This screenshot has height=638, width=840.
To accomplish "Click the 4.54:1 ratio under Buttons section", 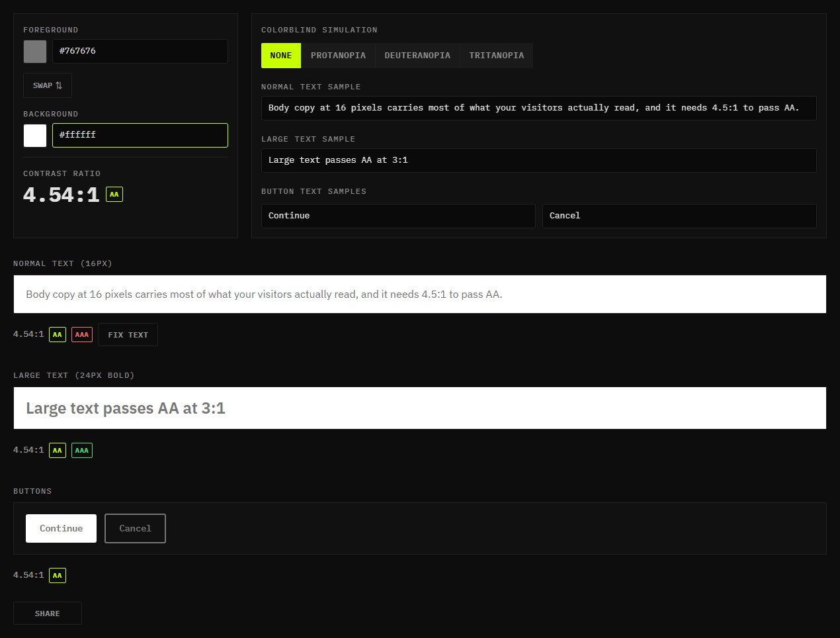I will (x=28, y=575).
